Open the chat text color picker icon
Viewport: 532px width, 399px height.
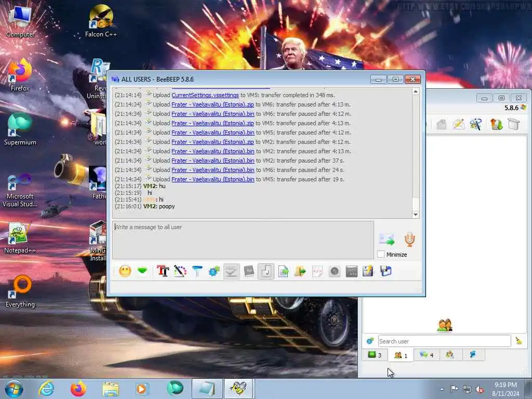(x=180, y=271)
